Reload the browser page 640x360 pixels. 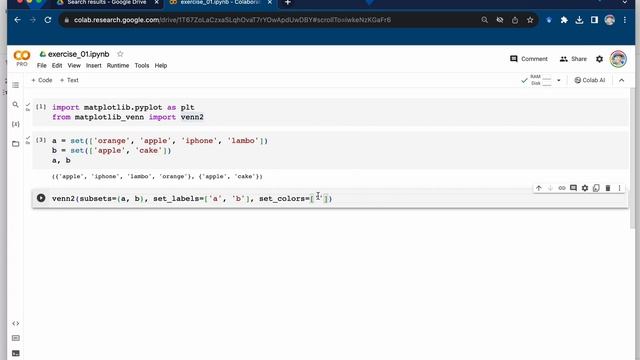[x=48, y=20]
